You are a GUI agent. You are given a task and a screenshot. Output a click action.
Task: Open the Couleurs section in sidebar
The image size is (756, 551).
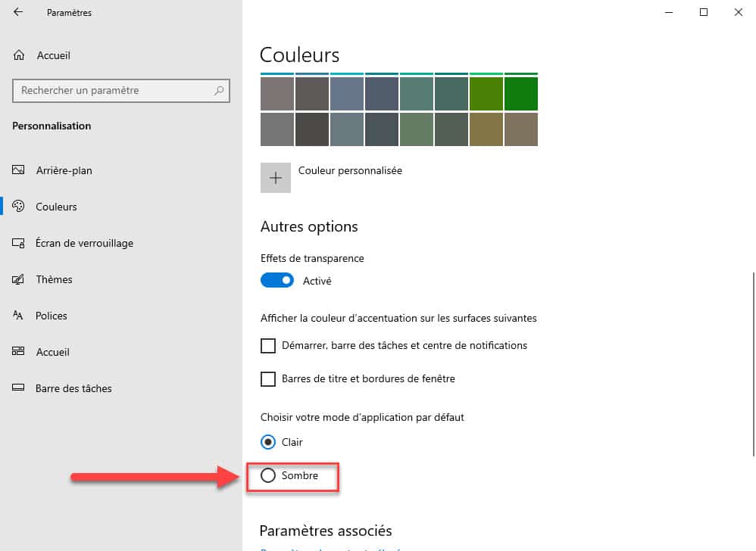56,207
